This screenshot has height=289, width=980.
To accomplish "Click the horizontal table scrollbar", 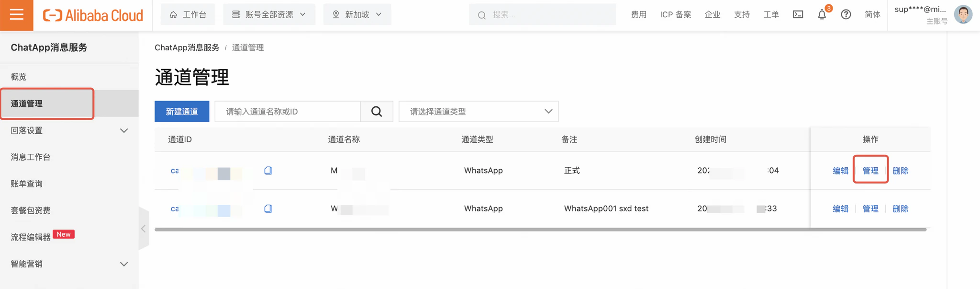I will [541, 230].
